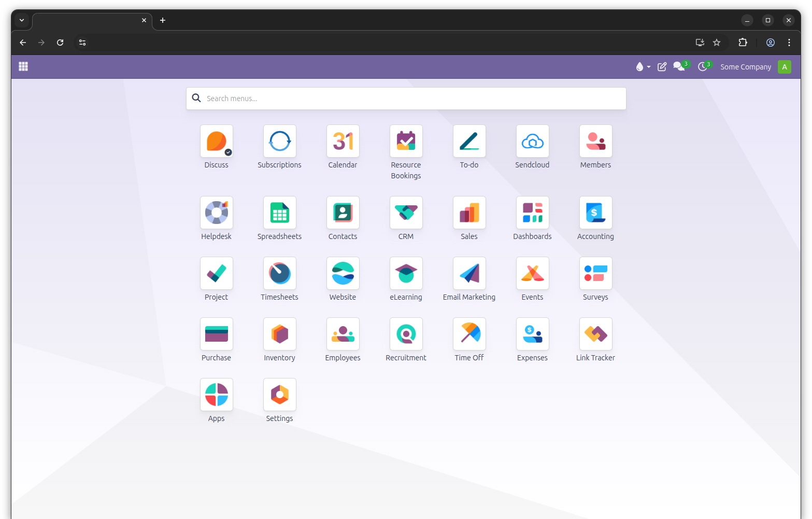Viewport: 812px width, 519px height.
Task: Open the browser tab list dropdown
Action: (22, 20)
